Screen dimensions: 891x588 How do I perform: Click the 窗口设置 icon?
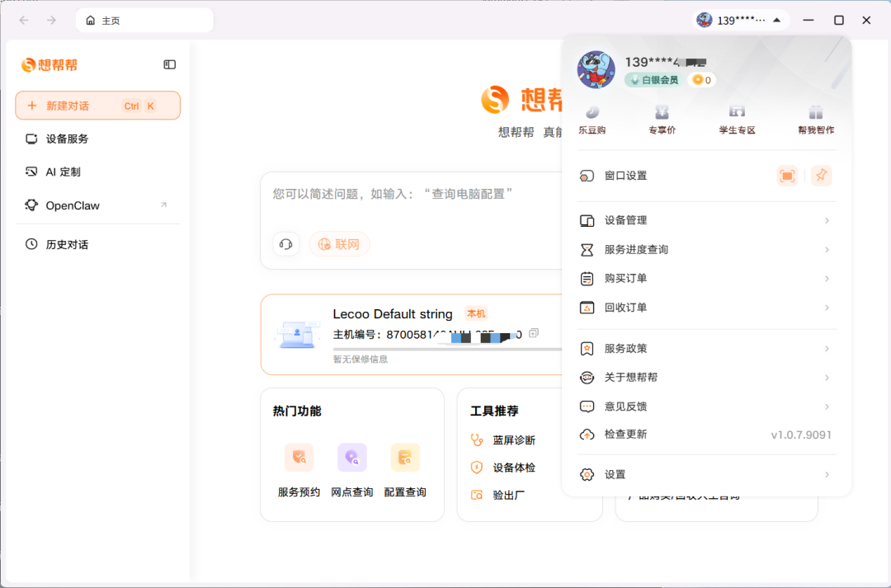pos(587,176)
